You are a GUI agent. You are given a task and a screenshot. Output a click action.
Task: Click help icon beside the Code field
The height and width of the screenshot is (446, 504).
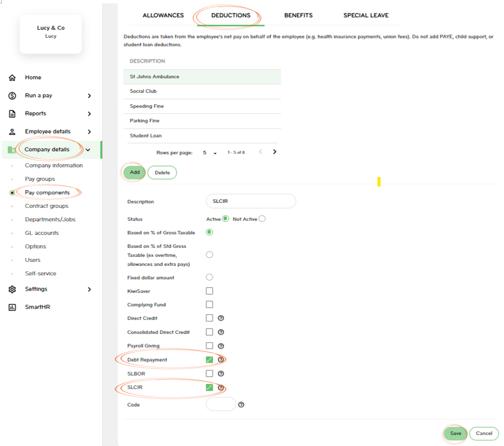click(241, 404)
